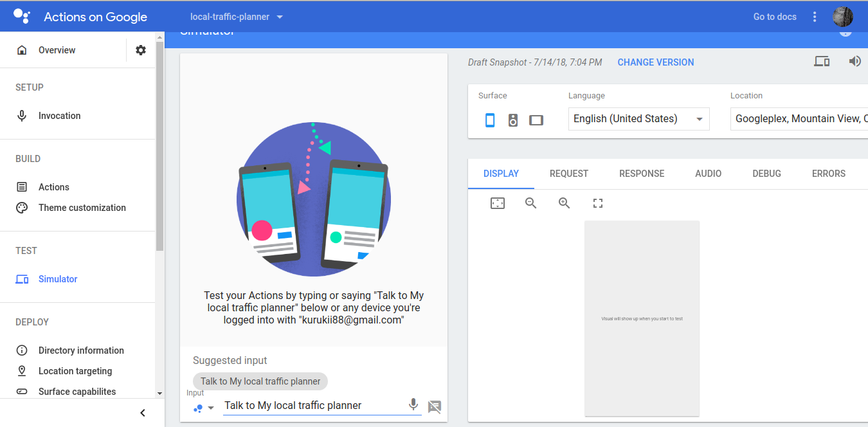Switch to the REQUEST tab
The width and height of the screenshot is (868, 427).
[x=569, y=174]
